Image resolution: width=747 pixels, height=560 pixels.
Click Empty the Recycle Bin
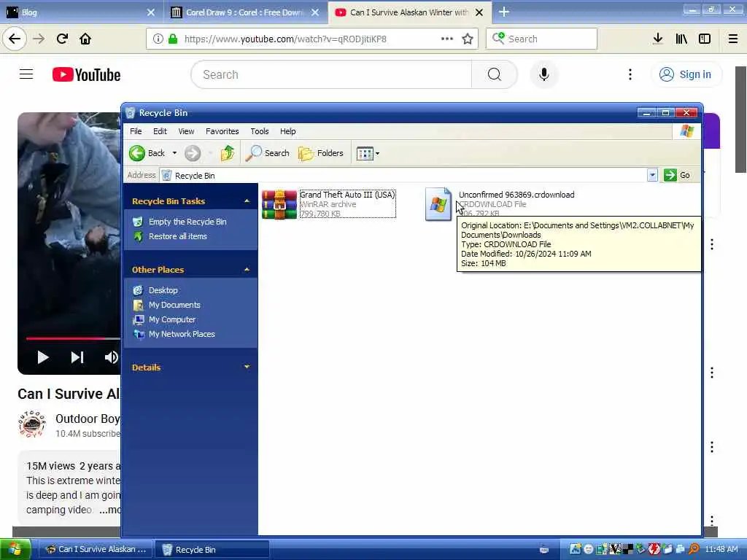(187, 222)
